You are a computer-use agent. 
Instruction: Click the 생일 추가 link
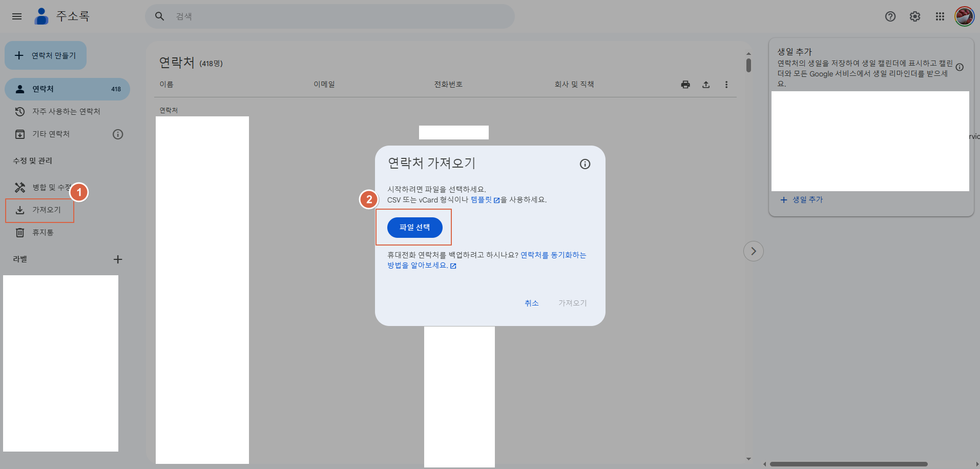click(802, 200)
